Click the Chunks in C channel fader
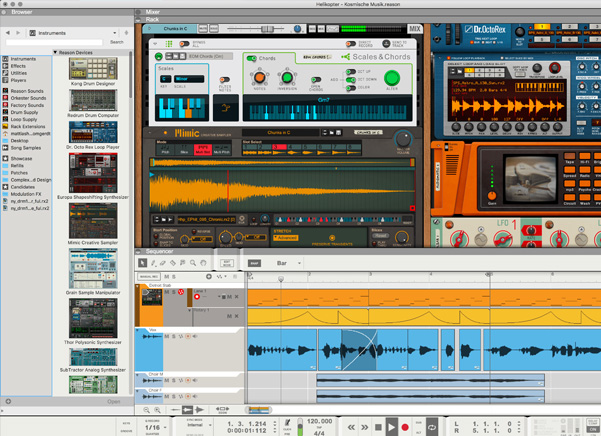 click(267, 29)
